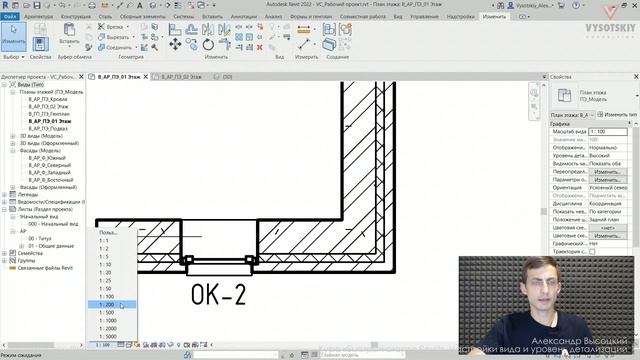The height and width of the screenshot is (360, 640).
Task: Click the Дисциплина Координация value
Action: (x=608, y=204)
